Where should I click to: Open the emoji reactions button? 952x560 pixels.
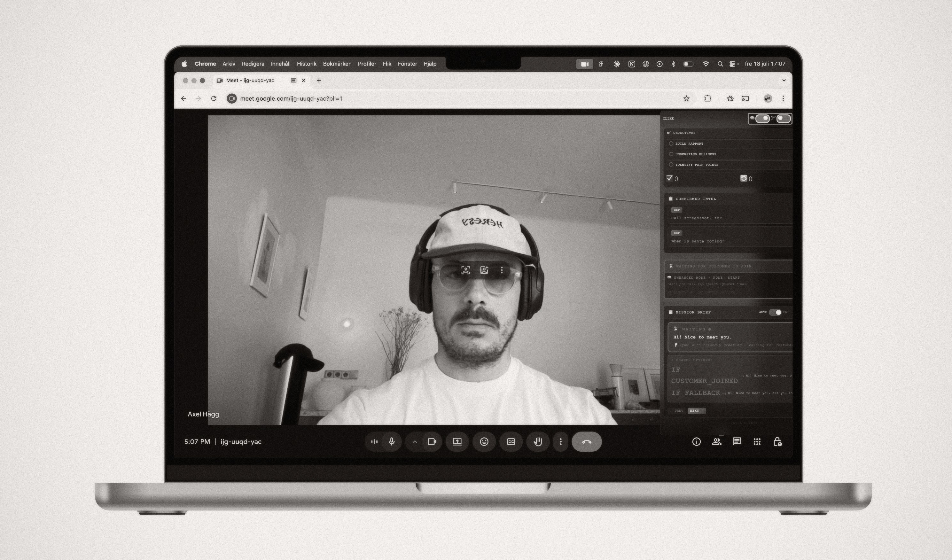(484, 441)
